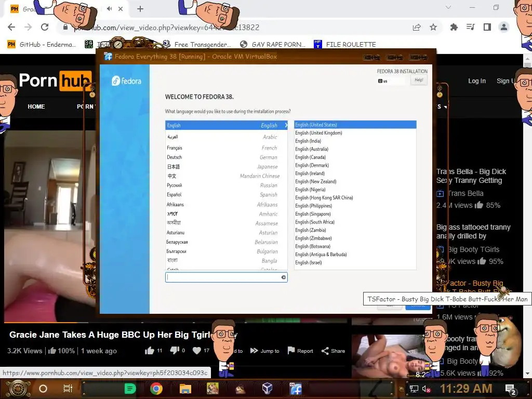Select English (New Zealand) locale
Screen dimensions: 532x399
tap(355, 181)
